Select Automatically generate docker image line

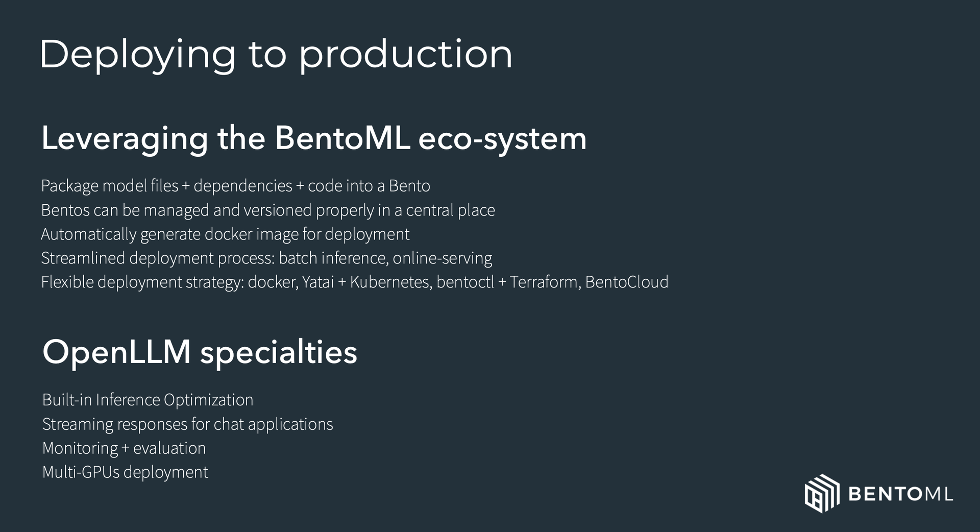(225, 234)
